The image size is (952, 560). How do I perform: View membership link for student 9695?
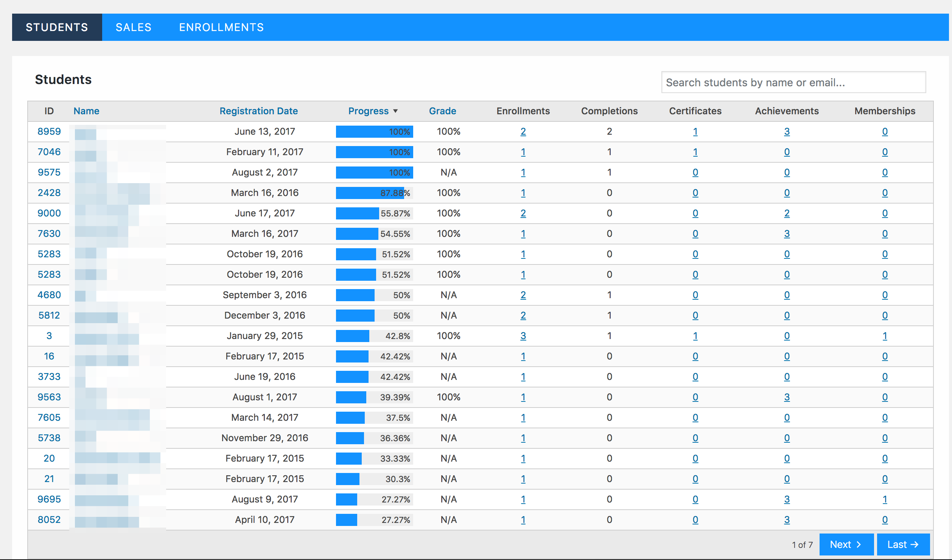pos(885,499)
